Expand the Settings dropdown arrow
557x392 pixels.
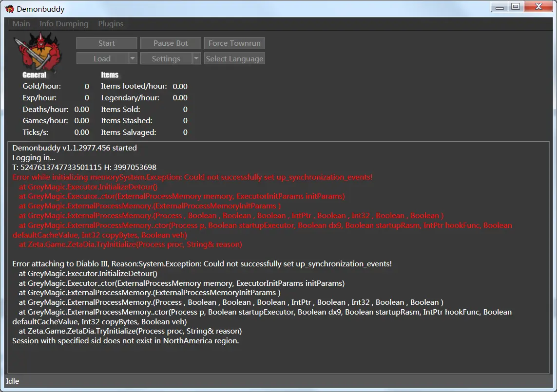coord(196,59)
